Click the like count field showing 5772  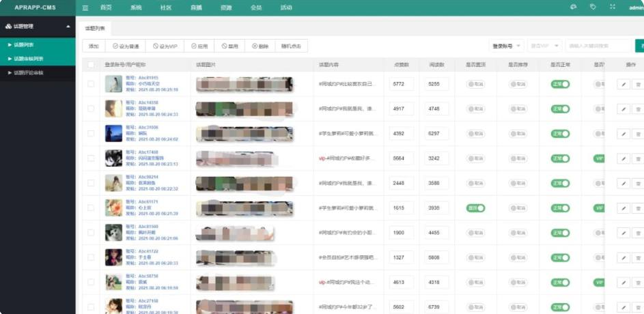coord(402,84)
